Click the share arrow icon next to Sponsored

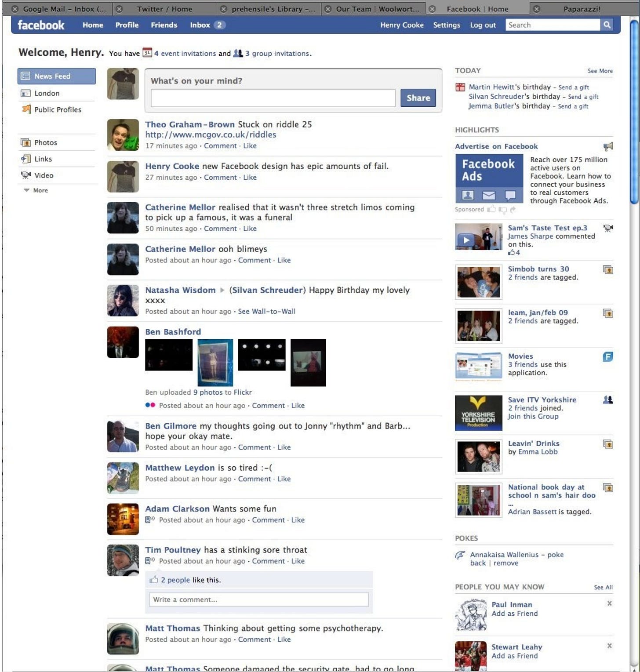click(x=513, y=210)
